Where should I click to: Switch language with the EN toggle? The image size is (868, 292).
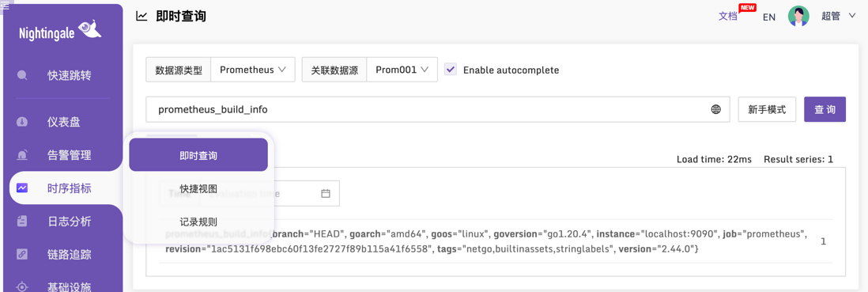[x=769, y=17]
